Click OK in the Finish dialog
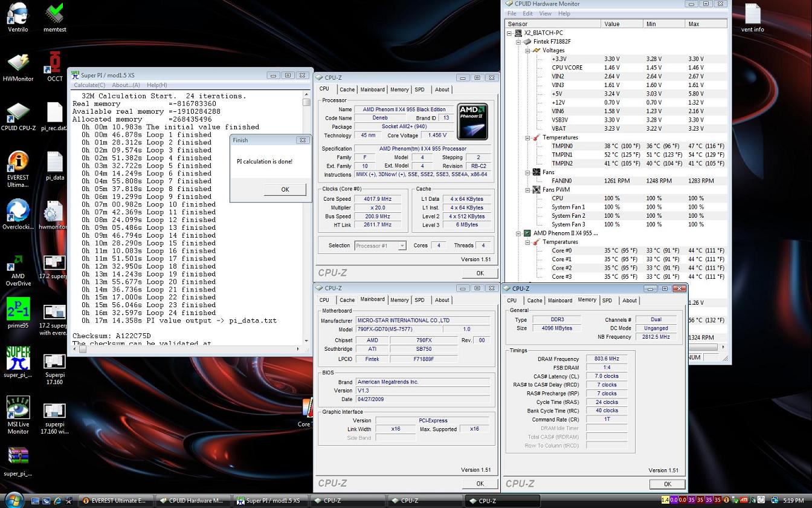This screenshot has height=508, width=812. [285, 189]
